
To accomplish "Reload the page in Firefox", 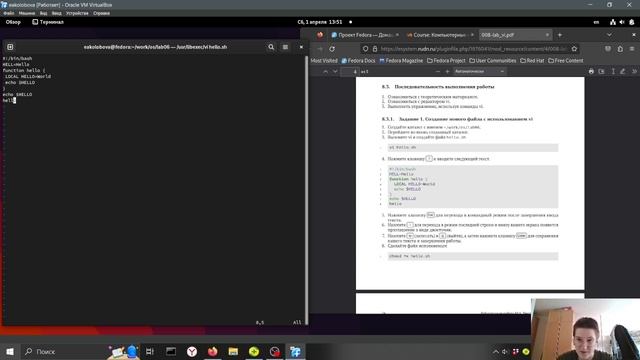I will (332, 49).
